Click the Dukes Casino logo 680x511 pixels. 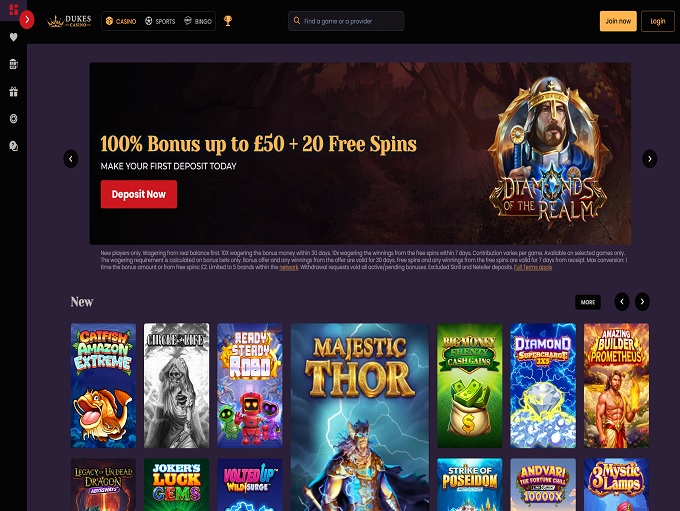pos(69,21)
